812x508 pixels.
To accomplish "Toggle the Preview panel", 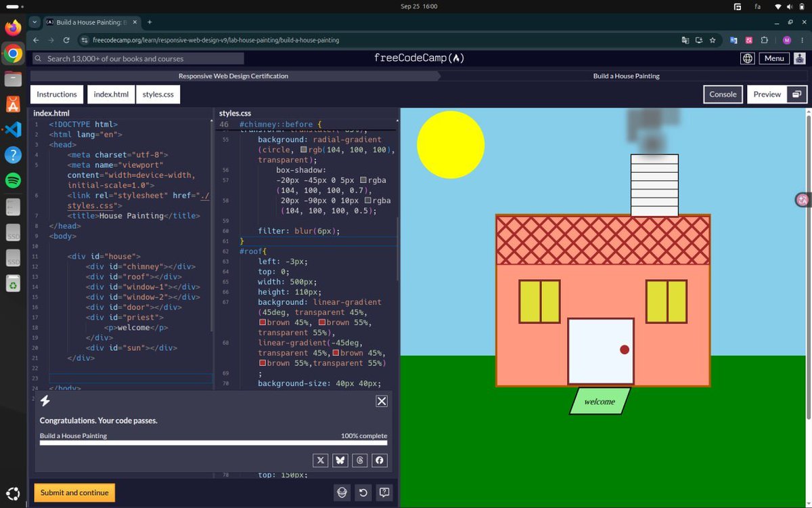I will (x=767, y=94).
